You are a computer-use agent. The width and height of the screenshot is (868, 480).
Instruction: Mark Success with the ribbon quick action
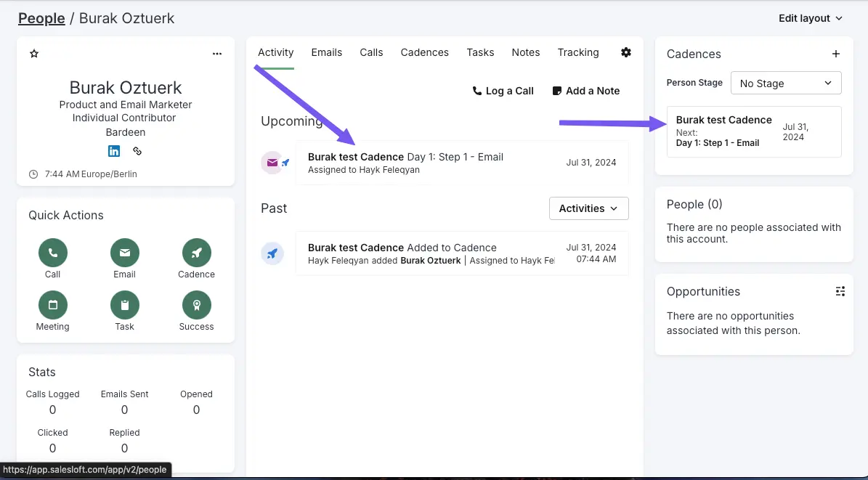click(197, 305)
